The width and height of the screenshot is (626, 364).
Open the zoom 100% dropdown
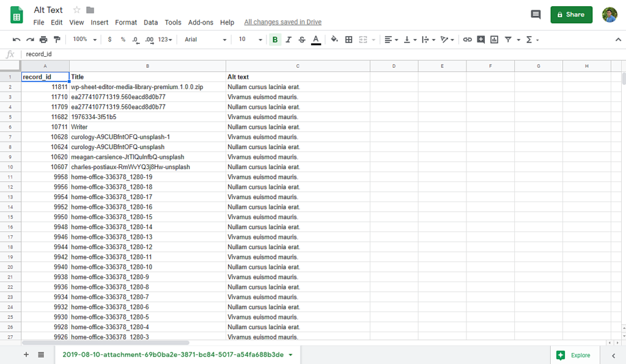point(85,40)
